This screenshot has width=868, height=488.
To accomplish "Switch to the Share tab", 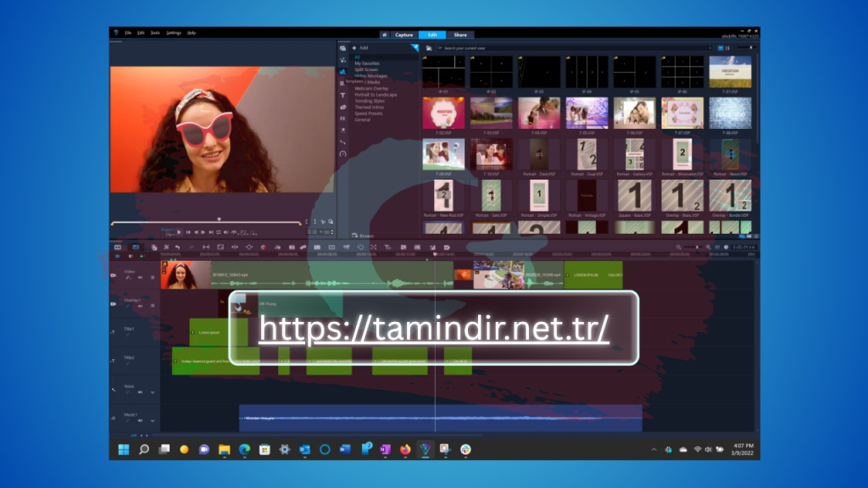I will pyautogui.click(x=460, y=35).
